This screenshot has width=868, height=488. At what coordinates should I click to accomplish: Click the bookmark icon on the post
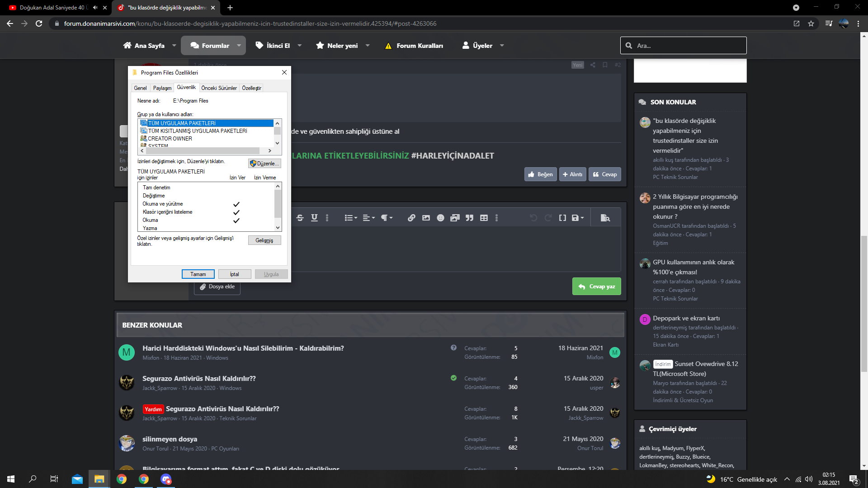click(x=605, y=65)
